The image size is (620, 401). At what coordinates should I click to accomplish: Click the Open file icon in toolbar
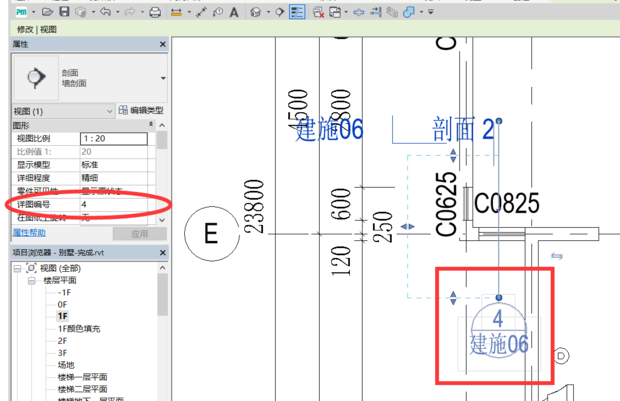click(x=46, y=12)
